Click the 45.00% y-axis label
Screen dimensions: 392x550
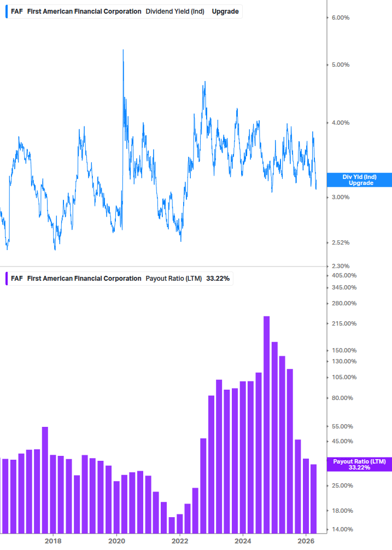coord(342,441)
